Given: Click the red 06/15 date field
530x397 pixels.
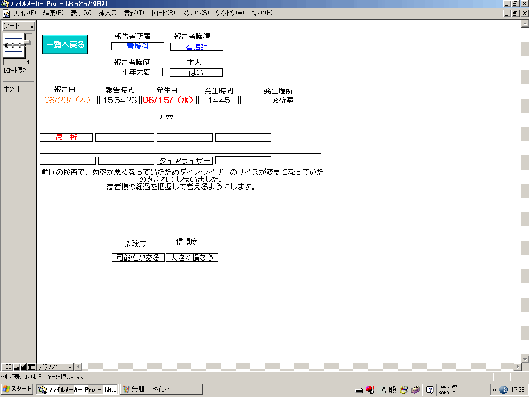Looking at the screenshot, I should pos(168,100).
